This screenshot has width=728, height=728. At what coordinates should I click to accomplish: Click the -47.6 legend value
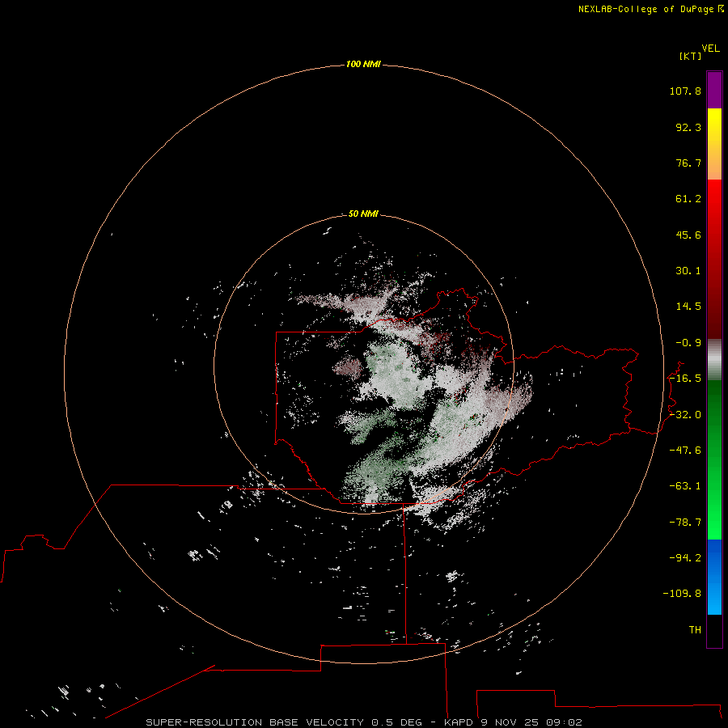(x=685, y=451)
